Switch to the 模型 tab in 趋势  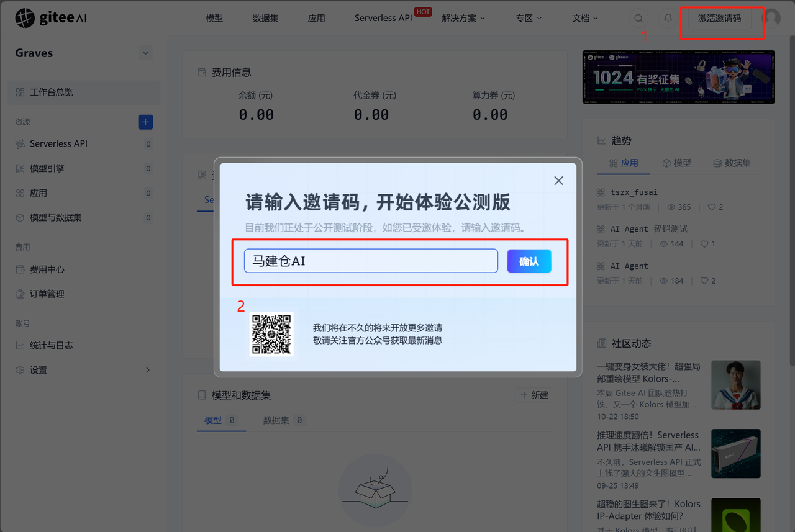tap(676, 163)
